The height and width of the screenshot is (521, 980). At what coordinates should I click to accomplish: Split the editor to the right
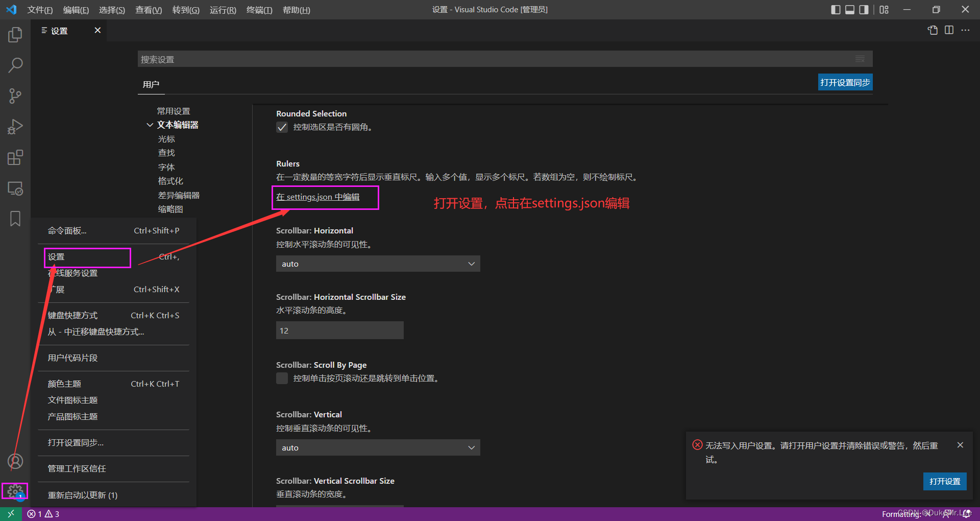click(x=949, y=30)
